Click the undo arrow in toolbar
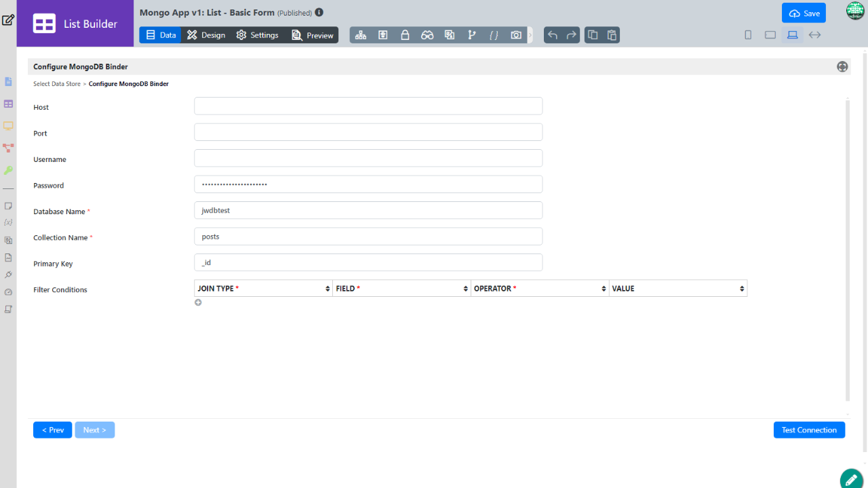 pyautogui.click(x=553, y=35)
